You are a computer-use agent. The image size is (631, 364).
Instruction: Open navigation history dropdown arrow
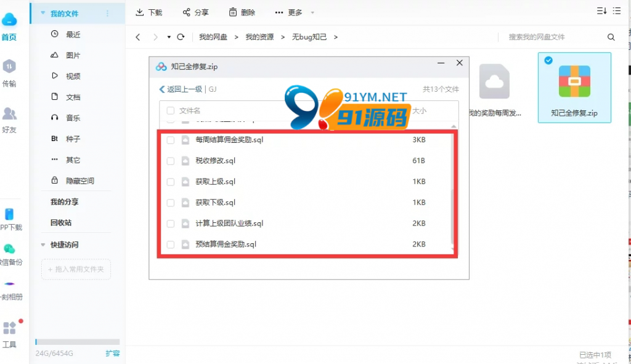(169, 37)
